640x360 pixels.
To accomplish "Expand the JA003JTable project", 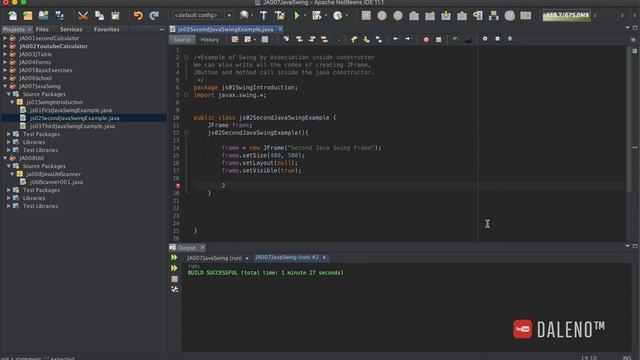I will [x=5, y=54].
